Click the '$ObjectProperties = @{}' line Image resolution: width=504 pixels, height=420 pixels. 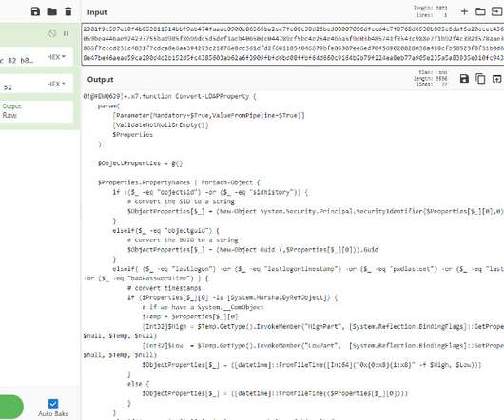140,163
